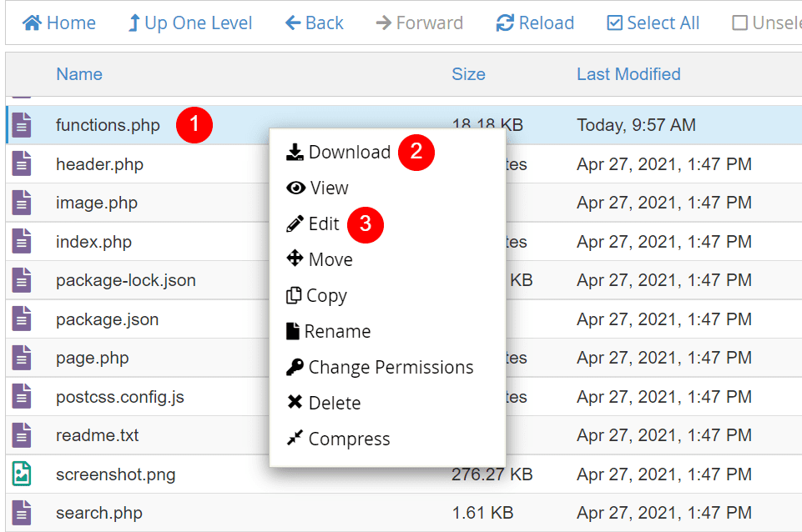Click the Compress icon in the context menu
Image resolution: width=802 pixels, height=532 pixels.
coord(296,439)
